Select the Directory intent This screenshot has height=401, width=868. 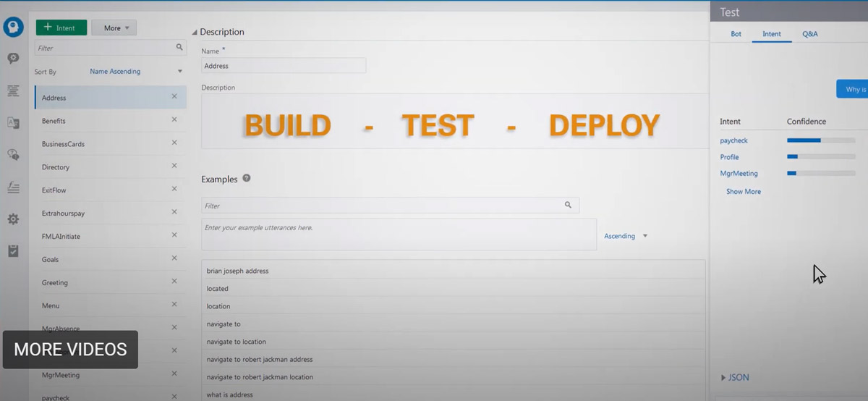tap(111, 167)
